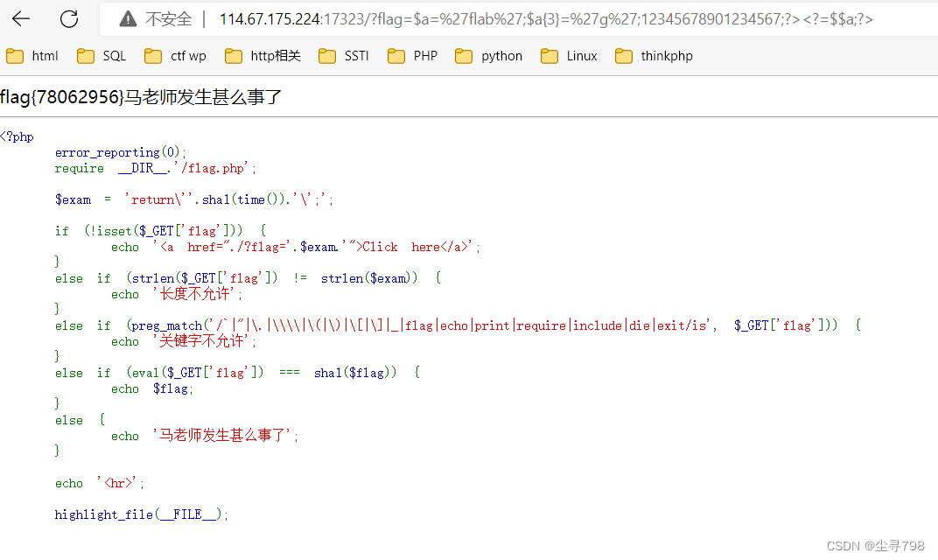Open the http相关 bookmark folder

tap(262, 56)
